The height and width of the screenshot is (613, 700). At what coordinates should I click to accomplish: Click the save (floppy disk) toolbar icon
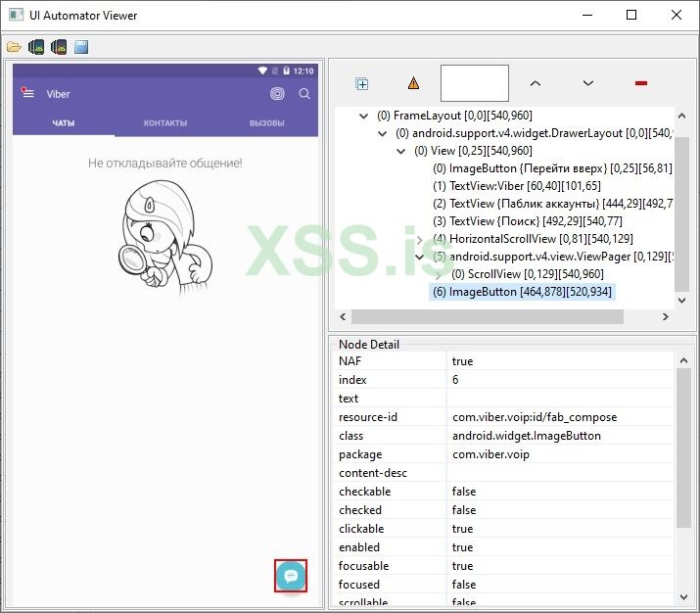(x=81, y=46)
